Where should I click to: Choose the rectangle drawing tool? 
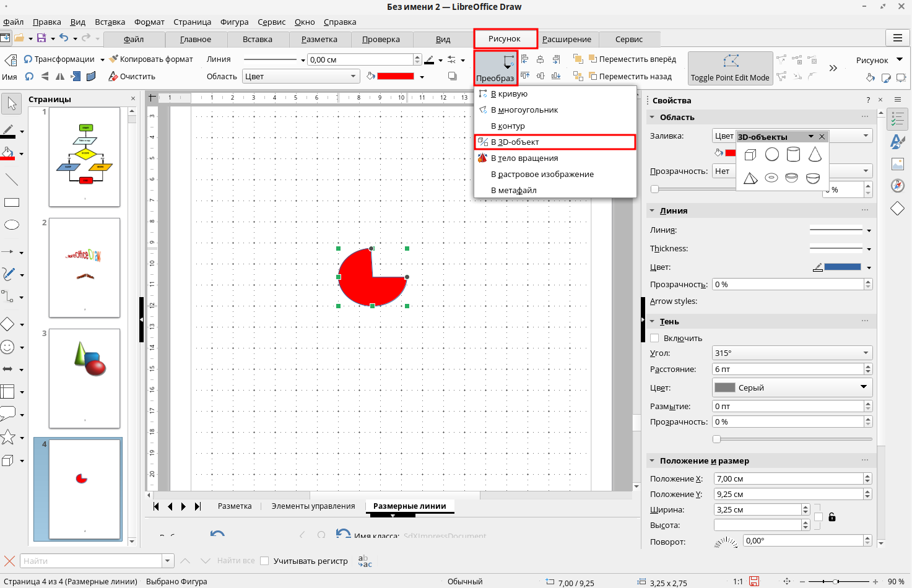tap(12, 202)
